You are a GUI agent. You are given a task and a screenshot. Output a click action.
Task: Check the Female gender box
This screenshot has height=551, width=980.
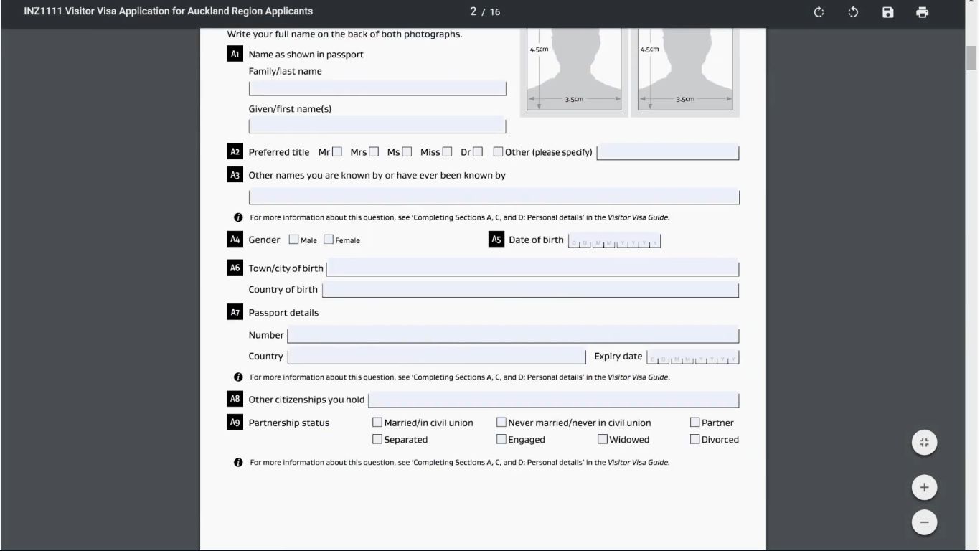click(x=329, y=240)
